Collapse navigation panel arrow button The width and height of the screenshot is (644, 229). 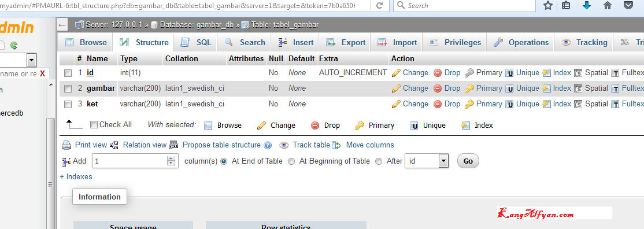click(62, 25)
